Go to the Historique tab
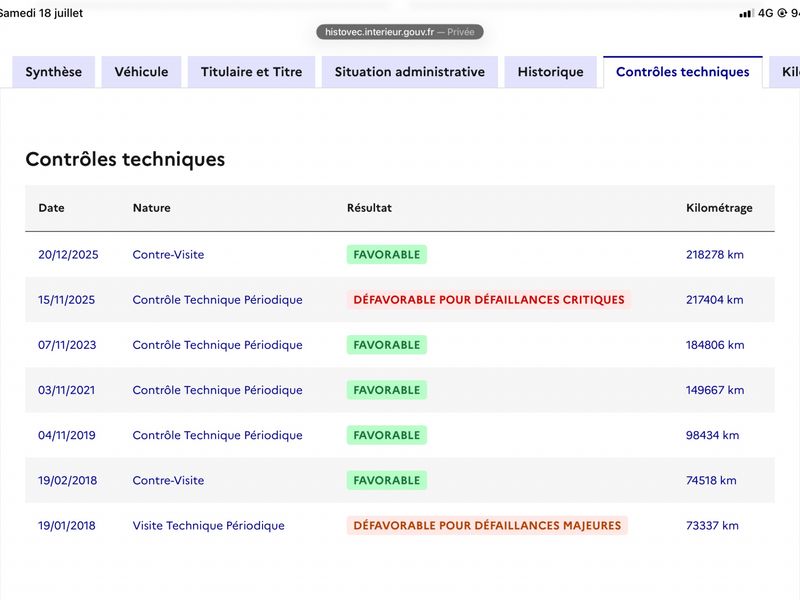 551,72
